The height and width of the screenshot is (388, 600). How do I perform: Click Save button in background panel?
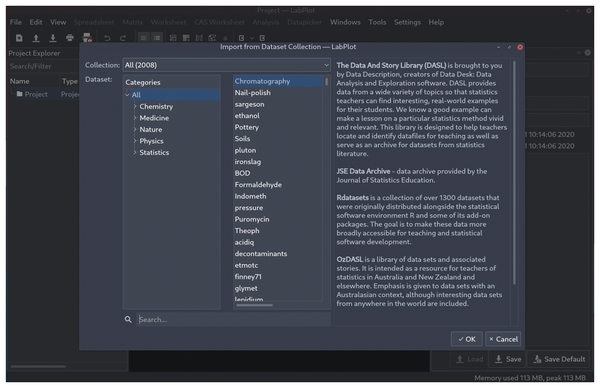508,359
